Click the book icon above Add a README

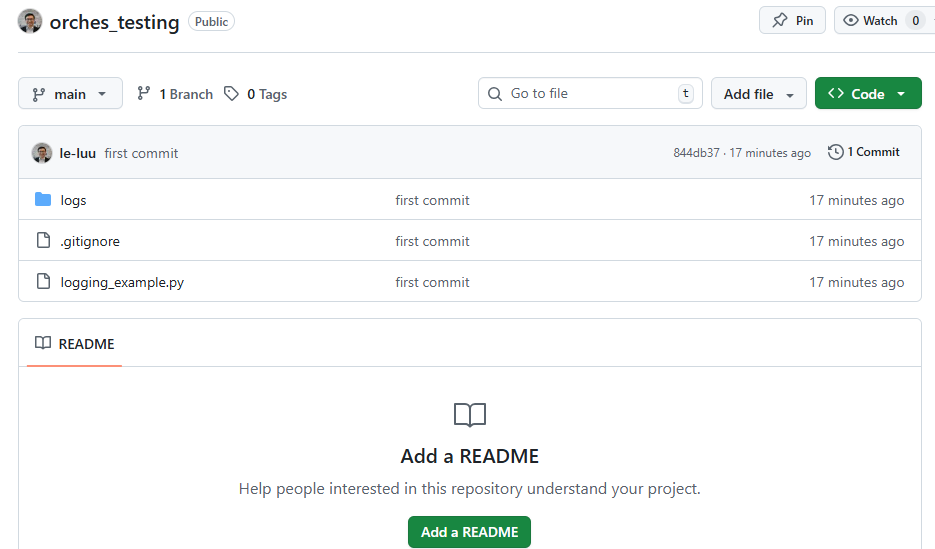click(x=470, y=415)
